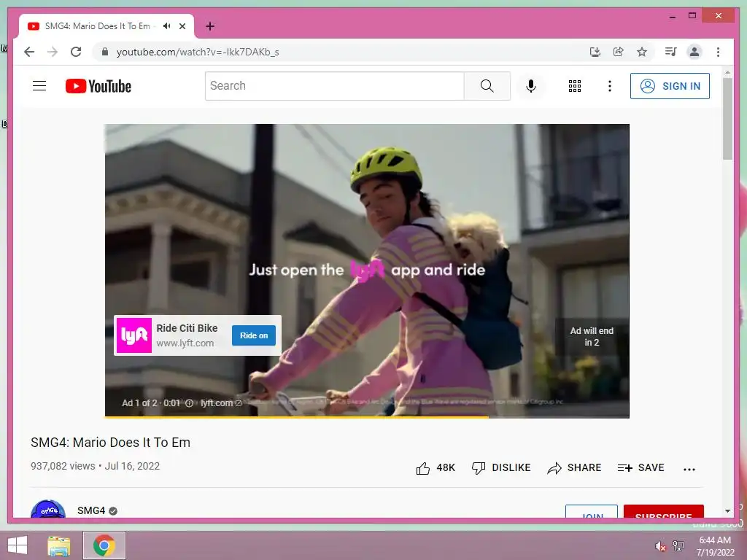The height and width of the screenshot is (560, 747).
Task: Mute the tab using the speaker icon
Action: pos(167,26)
